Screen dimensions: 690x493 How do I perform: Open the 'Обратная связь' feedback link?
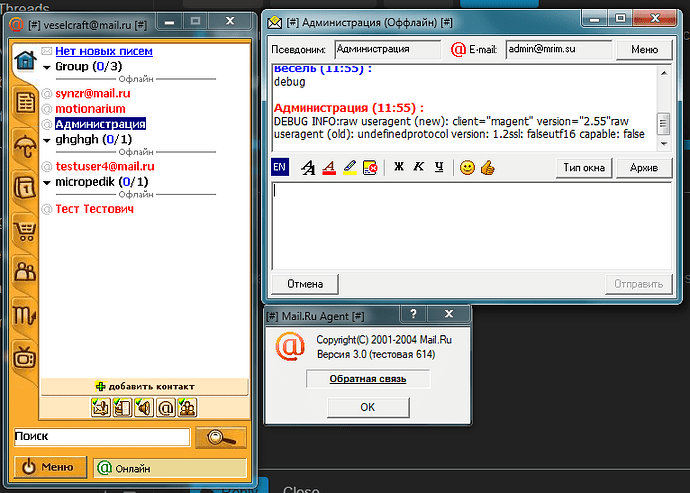[x=368, y=379]
